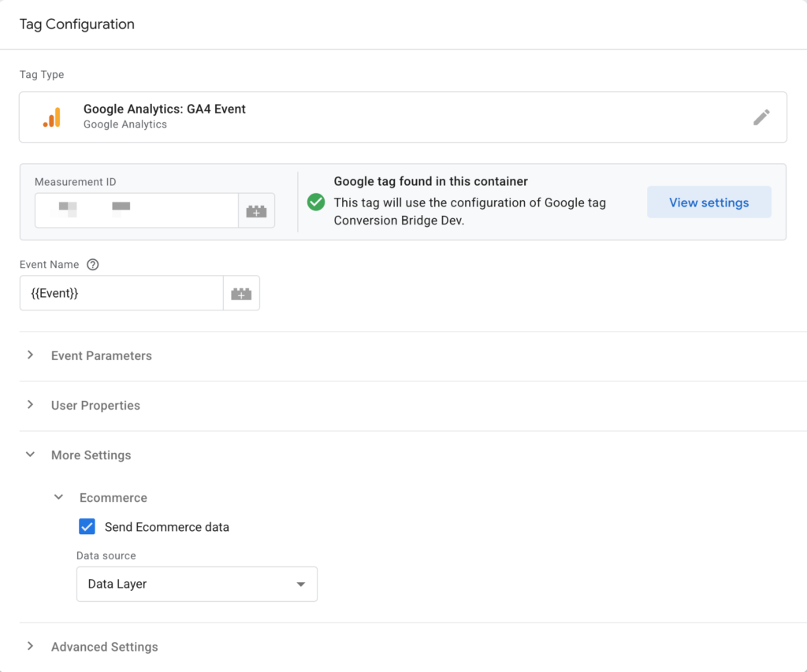The width and height of the screenshot is (807, 672).
Task: Click the Measurement ID input field
Action: [136, 210]
